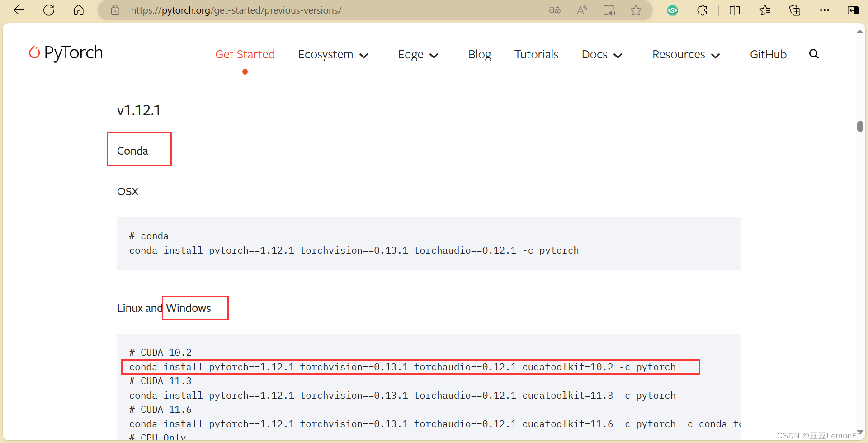Open the Blog nav link

[x=480, y=54]
